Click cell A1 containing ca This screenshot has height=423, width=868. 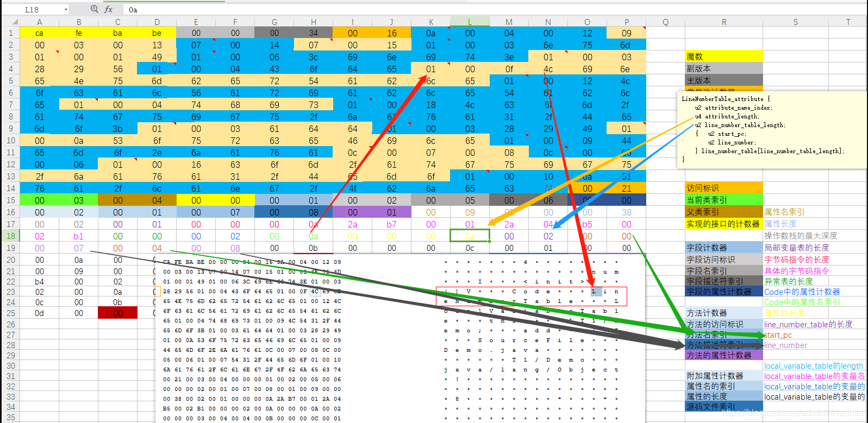coord(40,33)
